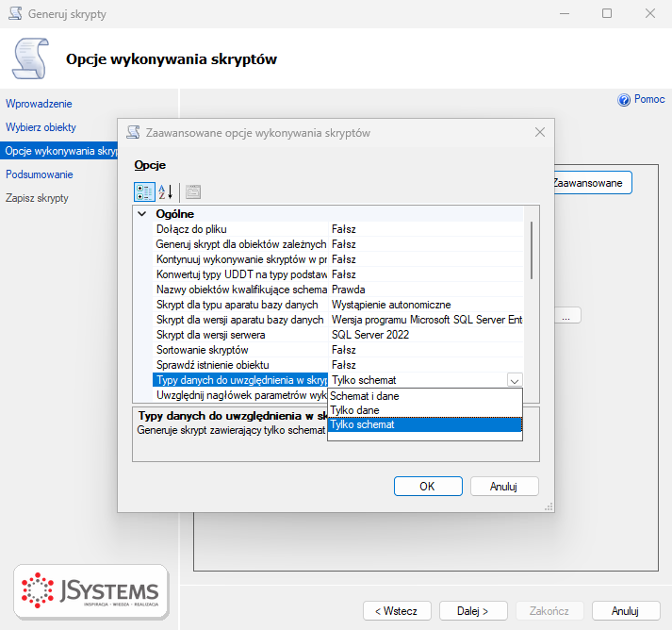Click scroll icon in Generuj skrypty title bar

pyautogui.click(x=15, y=13)
